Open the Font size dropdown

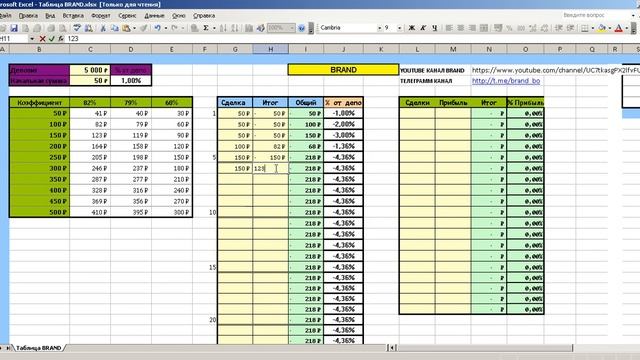[400, 28]
